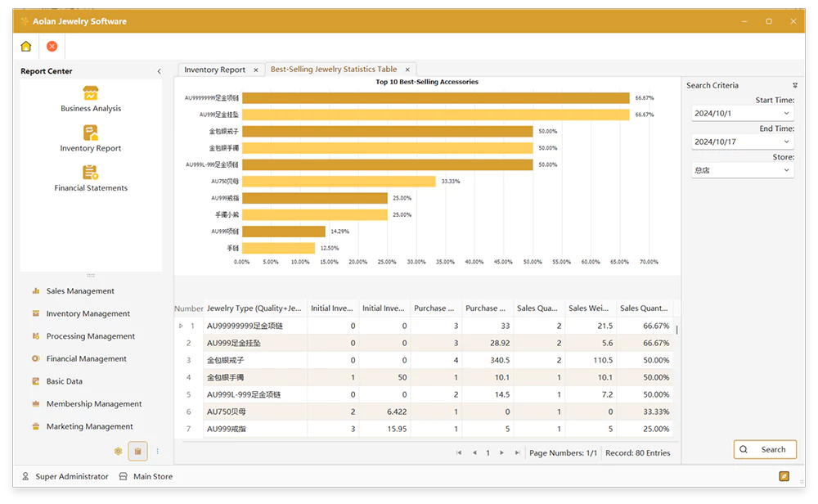Screen dimensions: 818x504
Task: Select Membership Management in the sidebar
Action: tap(94, 404)
